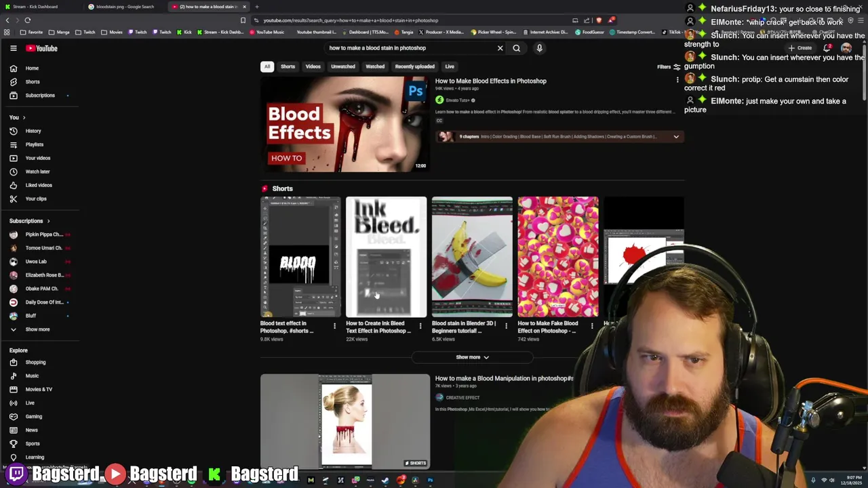Start voice search with microphone

(540, 48)
